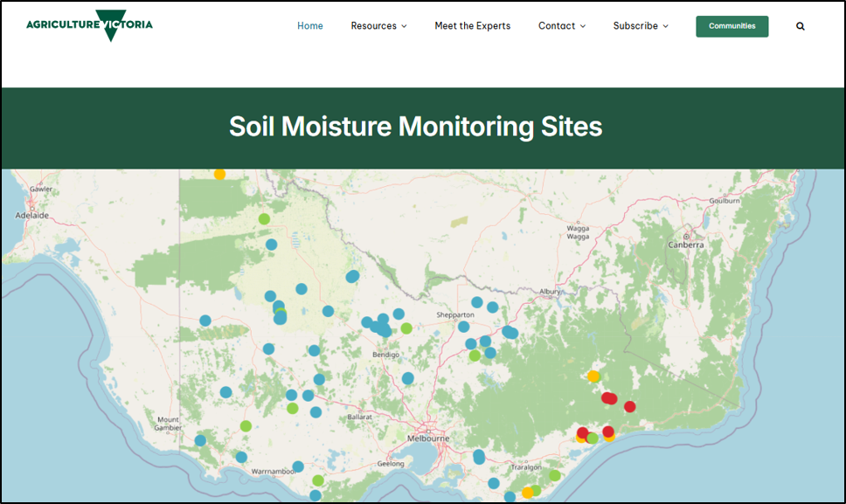Select the green marker next to Bendigo cluster

[x=406, y=328]
